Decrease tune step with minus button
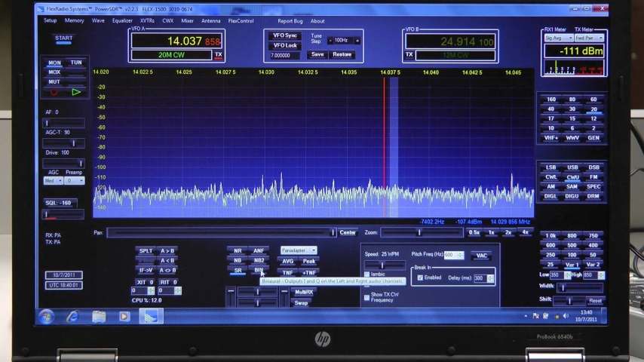644x362 pixels. tap(330, 41)
